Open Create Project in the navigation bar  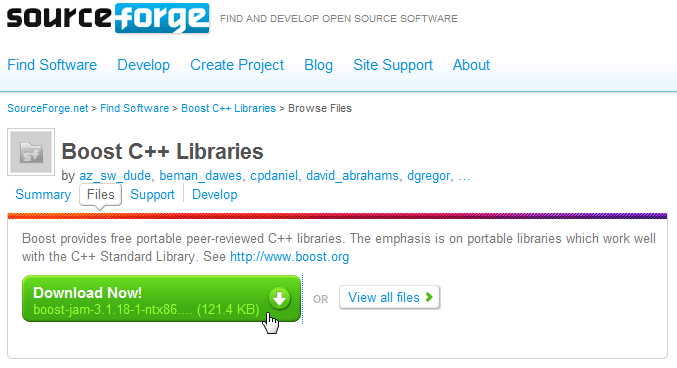point(237,65)
